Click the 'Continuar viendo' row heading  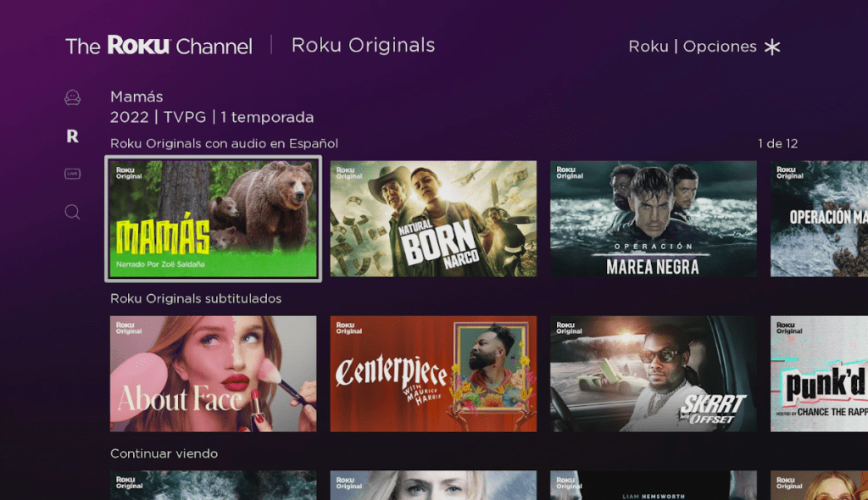(x=164, y=453)
